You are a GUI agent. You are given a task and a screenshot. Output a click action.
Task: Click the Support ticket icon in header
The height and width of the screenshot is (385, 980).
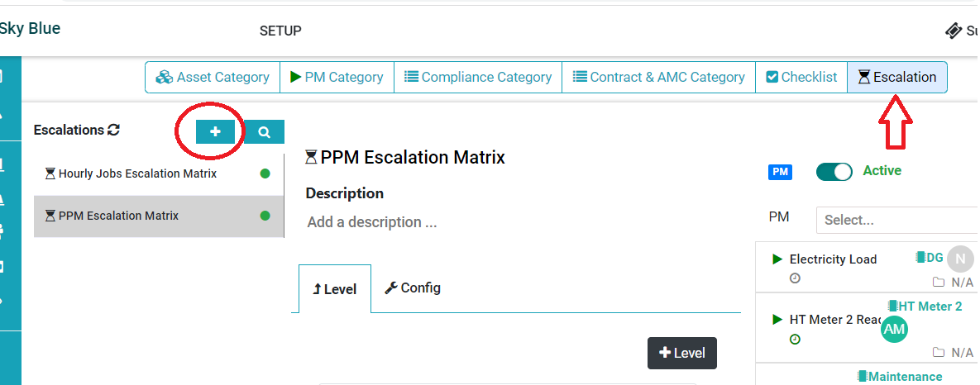tap(953, 31)
